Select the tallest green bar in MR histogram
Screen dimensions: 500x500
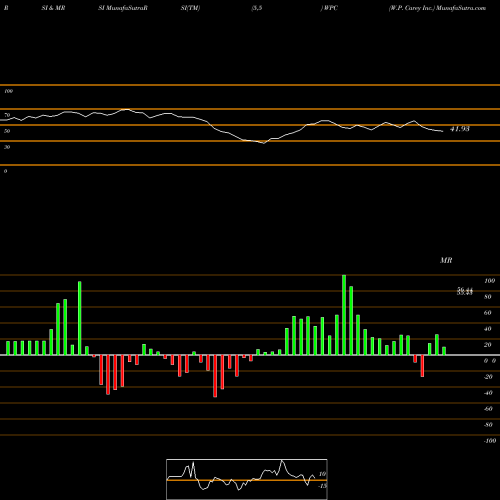(x=344, y=315)
